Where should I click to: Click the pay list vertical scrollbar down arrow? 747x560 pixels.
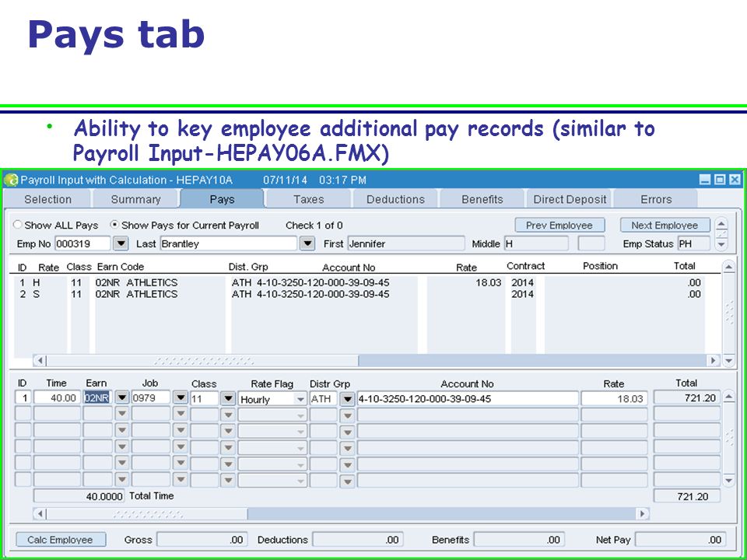[729, 360]
